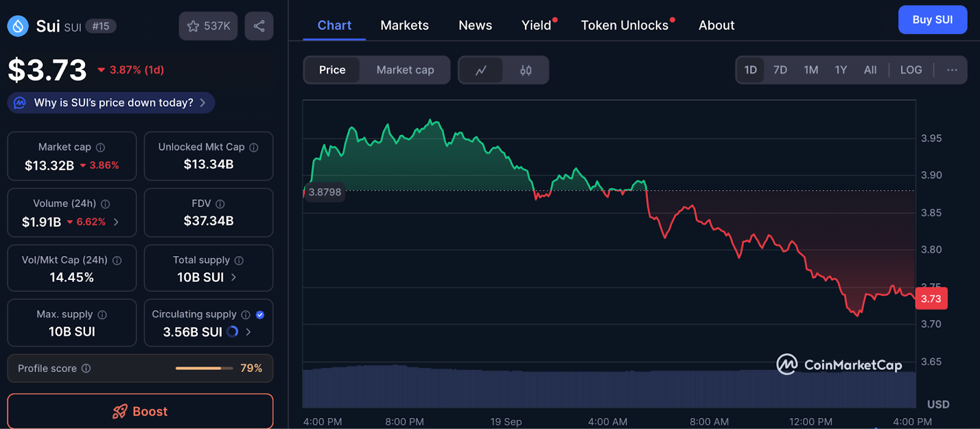Expand Volume (24h) details chevron
Viewport: 980px width, 429px height.
[x=116, y=222]
